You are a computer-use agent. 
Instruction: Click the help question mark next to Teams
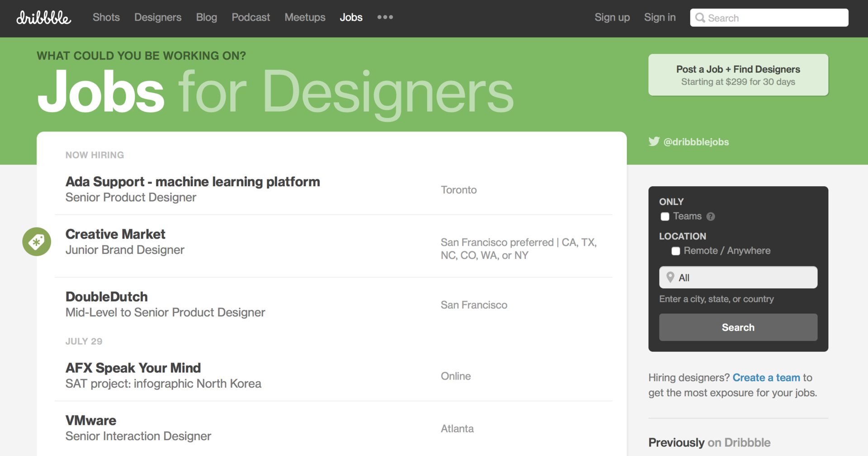coord(711,216)
